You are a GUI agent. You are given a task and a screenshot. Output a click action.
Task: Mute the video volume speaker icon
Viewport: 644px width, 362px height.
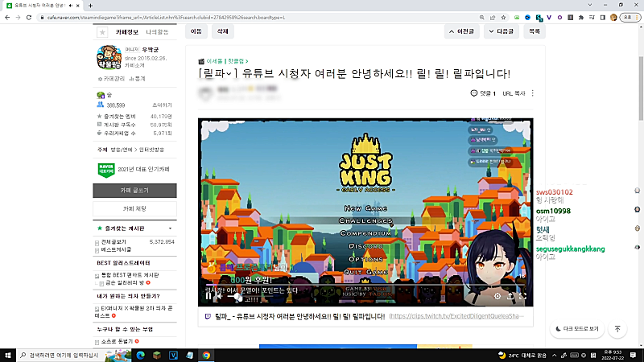click(x=220, y=296)
